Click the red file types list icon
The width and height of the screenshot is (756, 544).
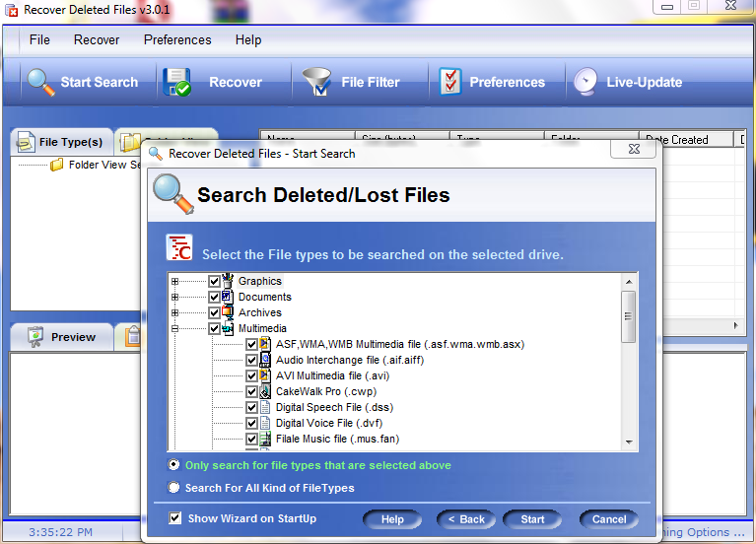click(x=179, y=247)
